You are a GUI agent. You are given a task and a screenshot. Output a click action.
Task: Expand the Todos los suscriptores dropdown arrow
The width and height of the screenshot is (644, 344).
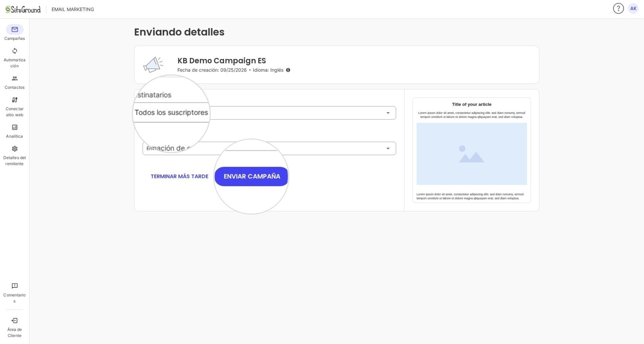pyautogui.click(x=388, y=113)
